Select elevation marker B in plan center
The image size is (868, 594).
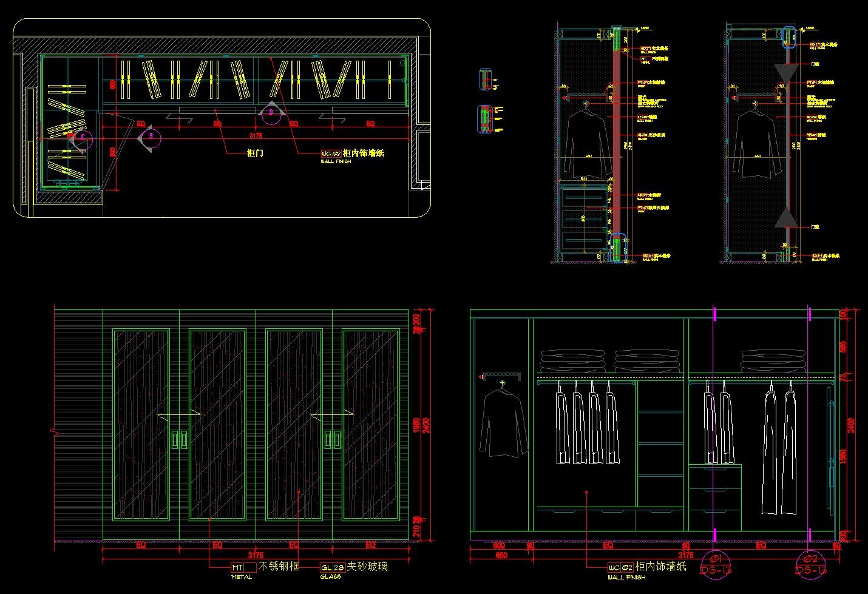[x=271, y=112]
